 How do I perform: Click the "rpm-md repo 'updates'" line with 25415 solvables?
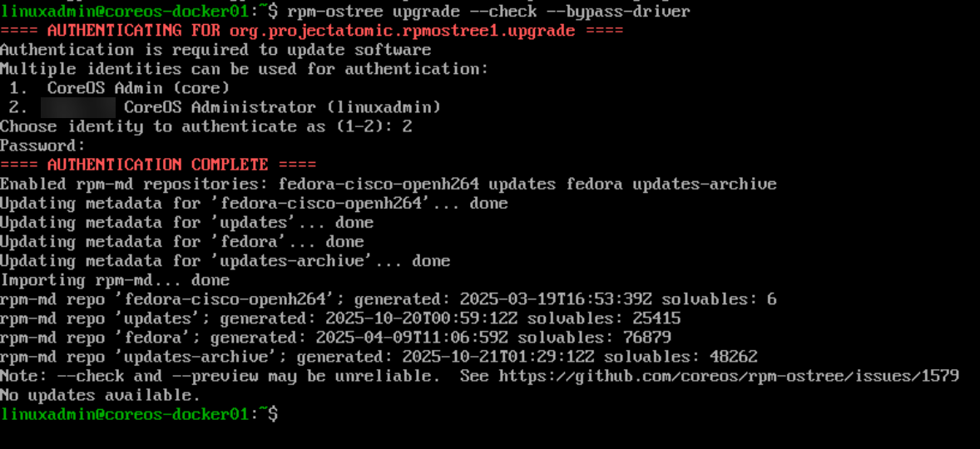pyautogui.click(x=339, y=318)
